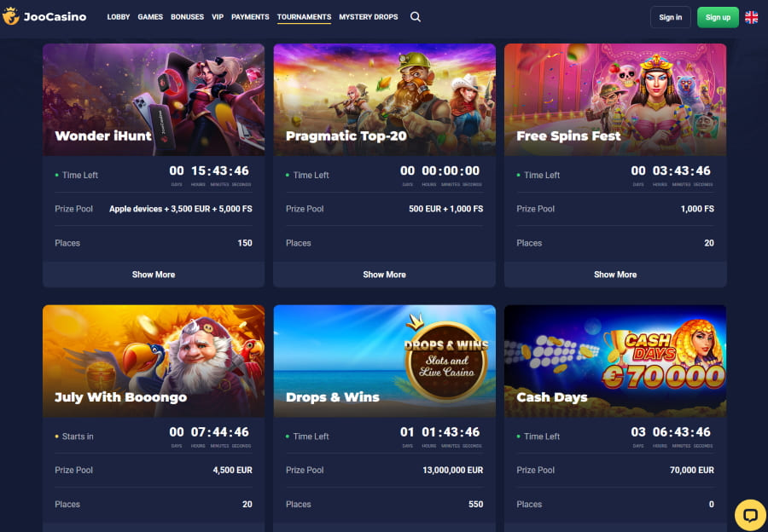Click the JooCasino logo

(44, 17)
